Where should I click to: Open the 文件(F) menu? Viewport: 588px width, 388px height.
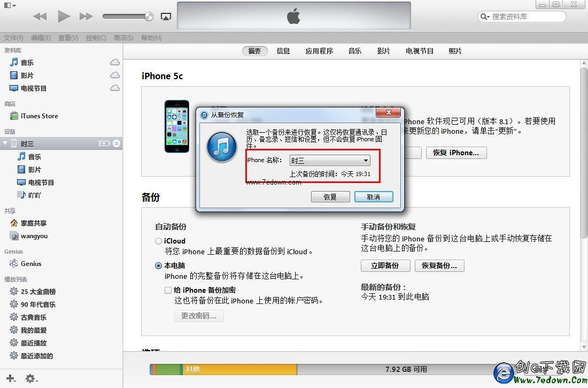[13, 37]
